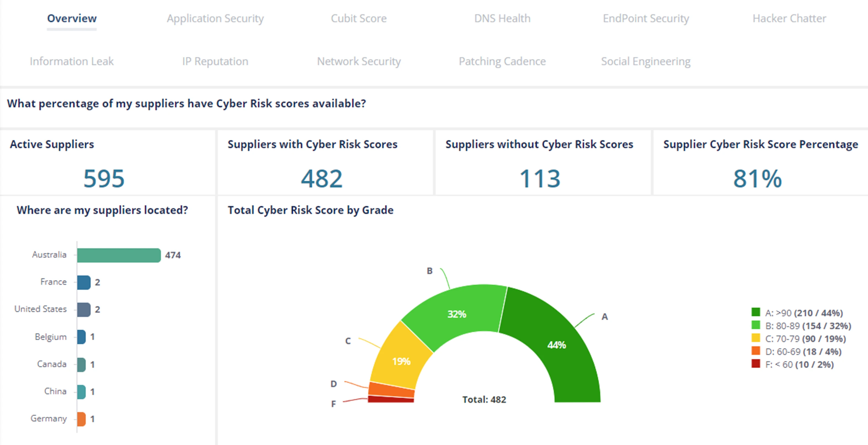Click the Suppliers with Cyber Risk Scores value 482

click(x=322, y=179)
